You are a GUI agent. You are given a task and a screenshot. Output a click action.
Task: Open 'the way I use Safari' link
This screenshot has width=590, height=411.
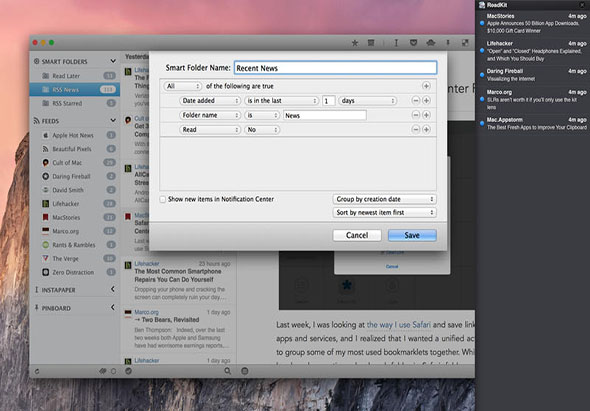[x=398, y=325]
